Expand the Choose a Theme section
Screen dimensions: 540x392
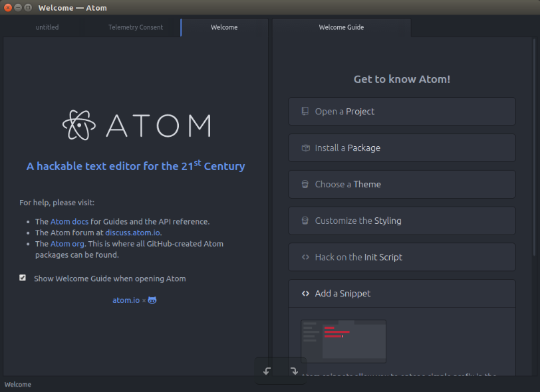point(402,185)
